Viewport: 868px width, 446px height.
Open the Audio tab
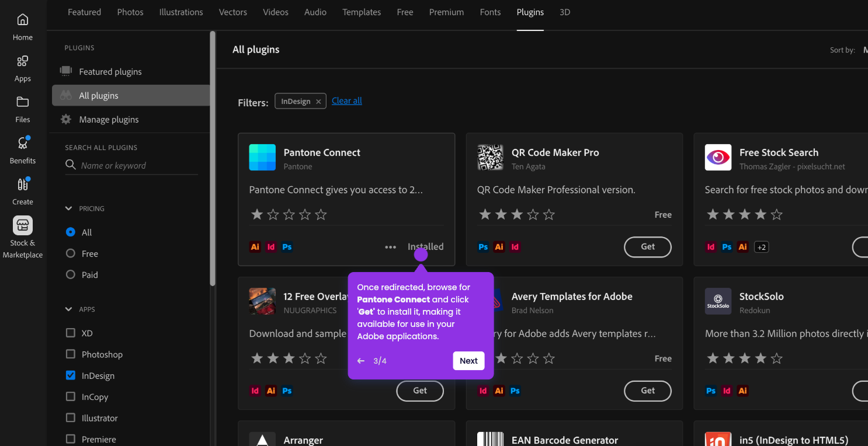315,12
